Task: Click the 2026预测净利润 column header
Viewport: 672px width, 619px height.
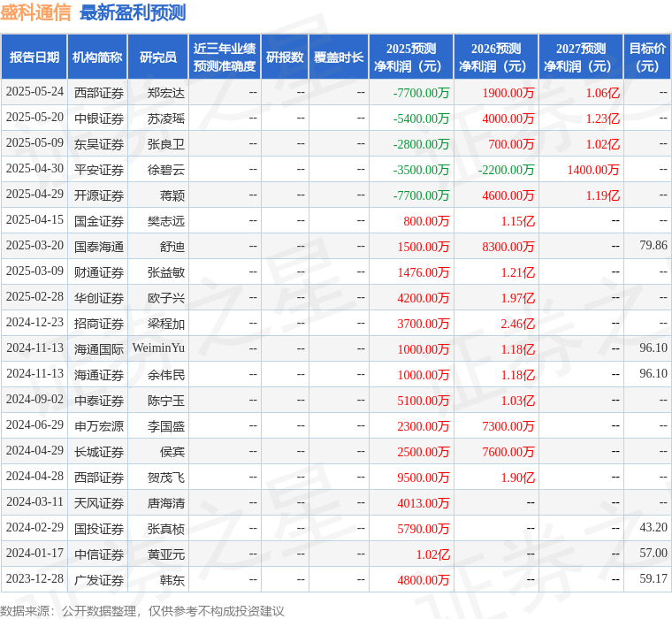Action: click(x=496, y=57)
